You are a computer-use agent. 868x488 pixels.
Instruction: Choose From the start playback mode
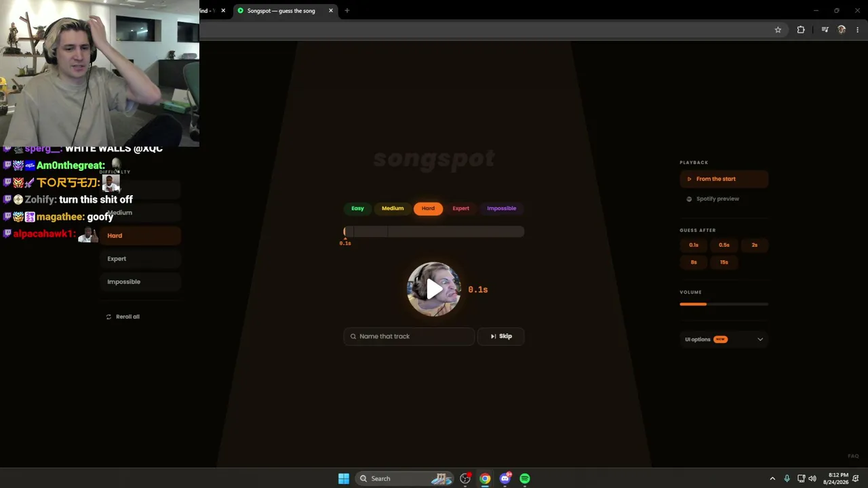click(724, 179)
